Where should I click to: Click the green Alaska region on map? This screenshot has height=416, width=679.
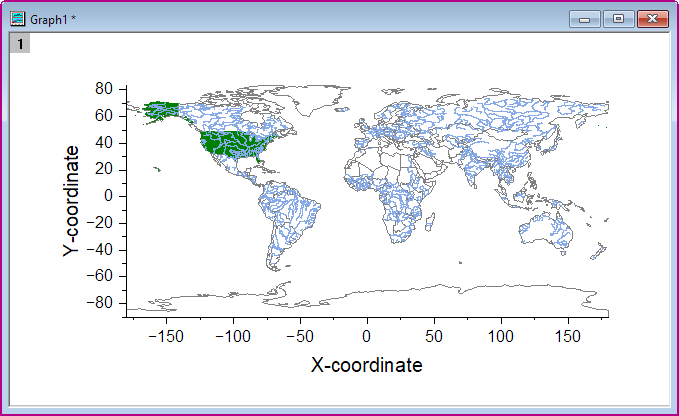tap(160, 108)
